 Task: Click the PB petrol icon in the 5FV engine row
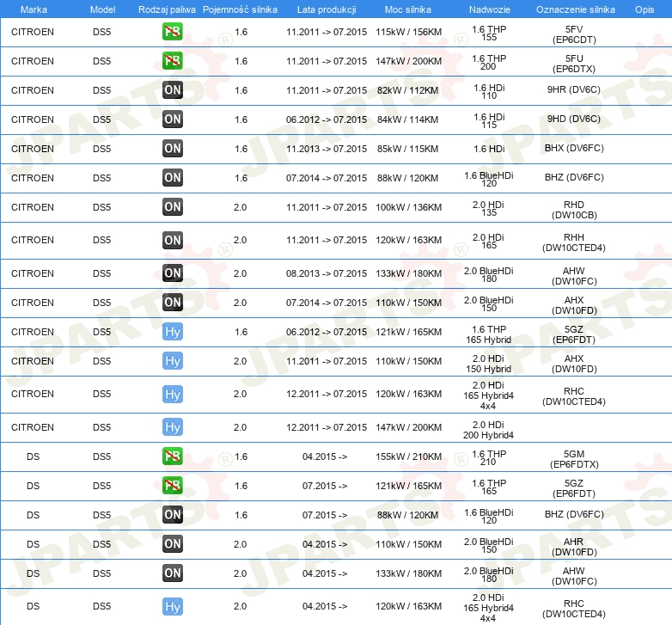172,33
